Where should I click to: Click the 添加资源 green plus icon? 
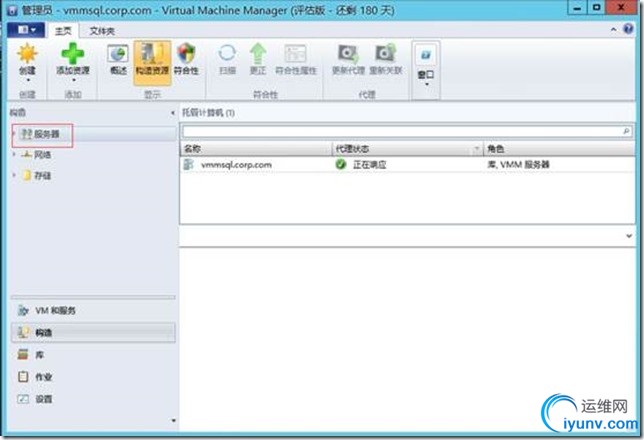coord(73,54)
